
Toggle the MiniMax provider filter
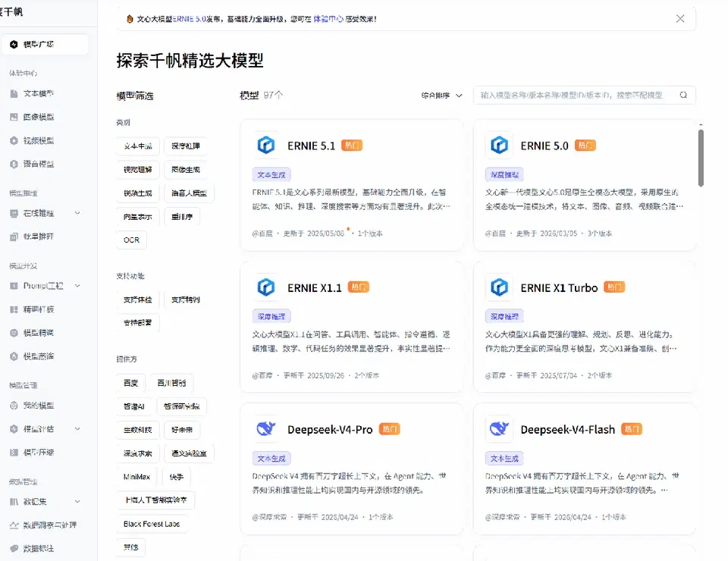(137, 477)
